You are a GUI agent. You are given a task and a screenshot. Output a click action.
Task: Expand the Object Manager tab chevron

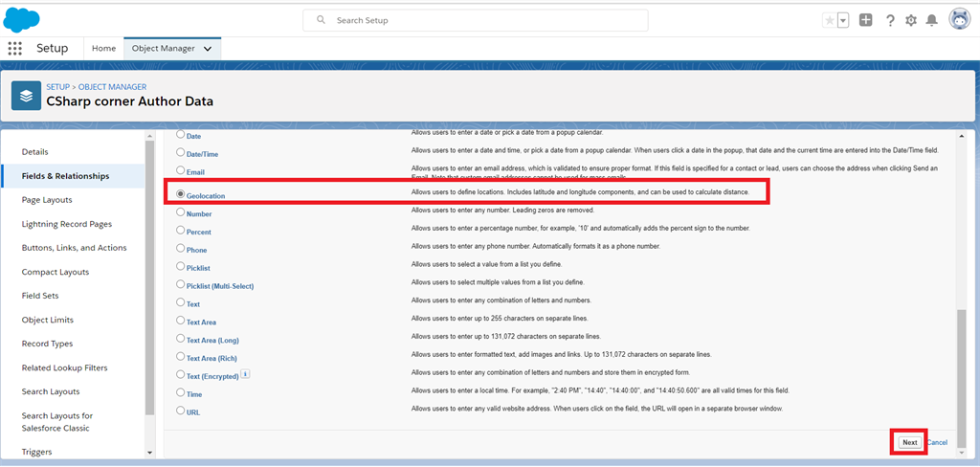pyautogui.click(x=208, y=49)
